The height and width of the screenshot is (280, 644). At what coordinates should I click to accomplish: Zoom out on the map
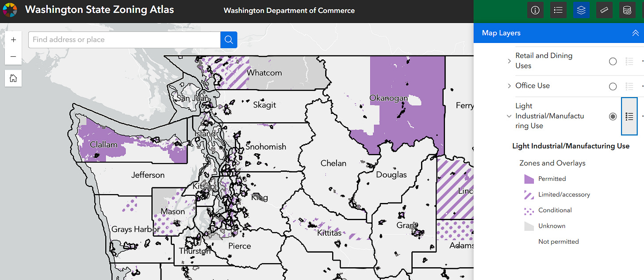pos(13,57)
